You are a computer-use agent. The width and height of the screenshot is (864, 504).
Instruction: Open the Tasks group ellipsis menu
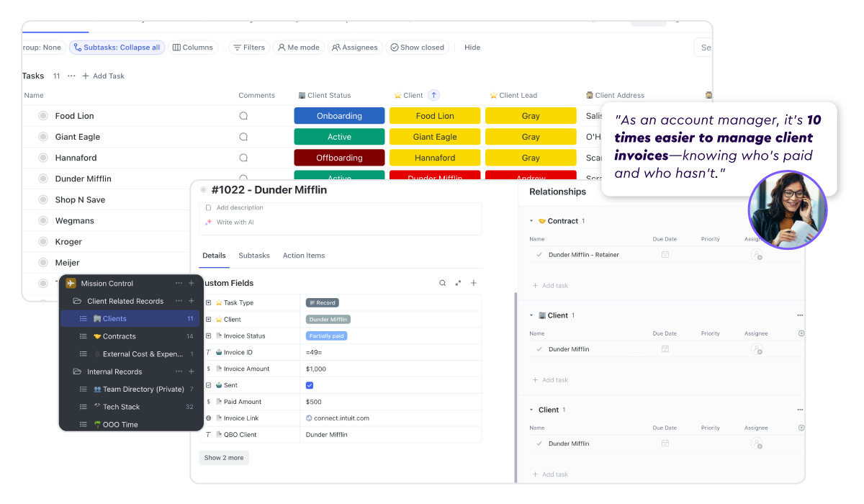pos(71,76)
